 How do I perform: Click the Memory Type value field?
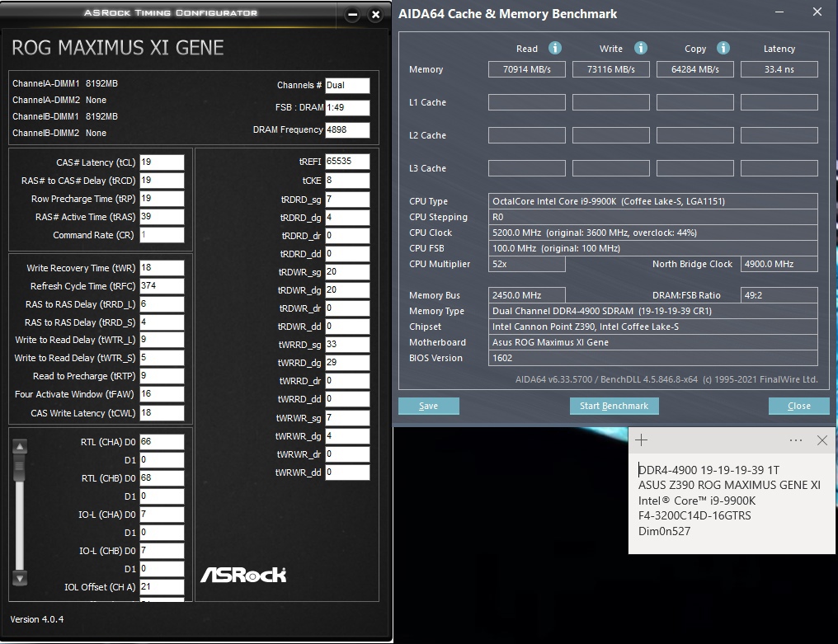[653, 311]
